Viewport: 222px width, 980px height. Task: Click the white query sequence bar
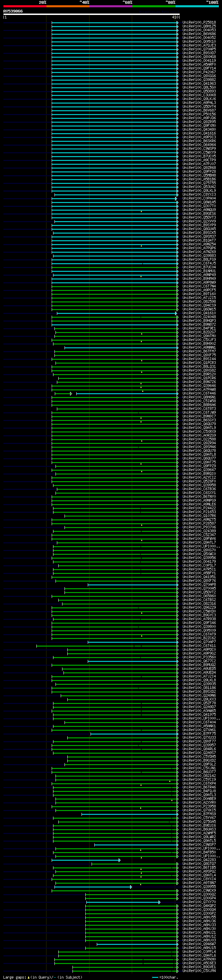[x=92, y=14]
